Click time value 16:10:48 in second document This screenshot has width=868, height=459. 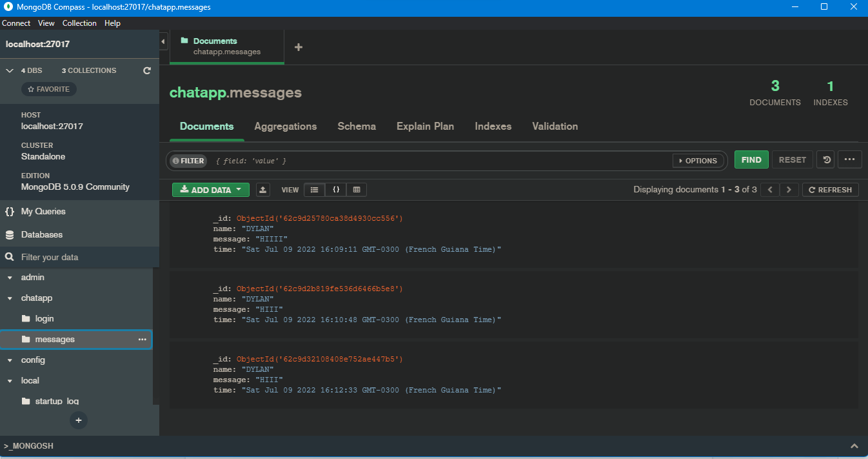[371, 320]
